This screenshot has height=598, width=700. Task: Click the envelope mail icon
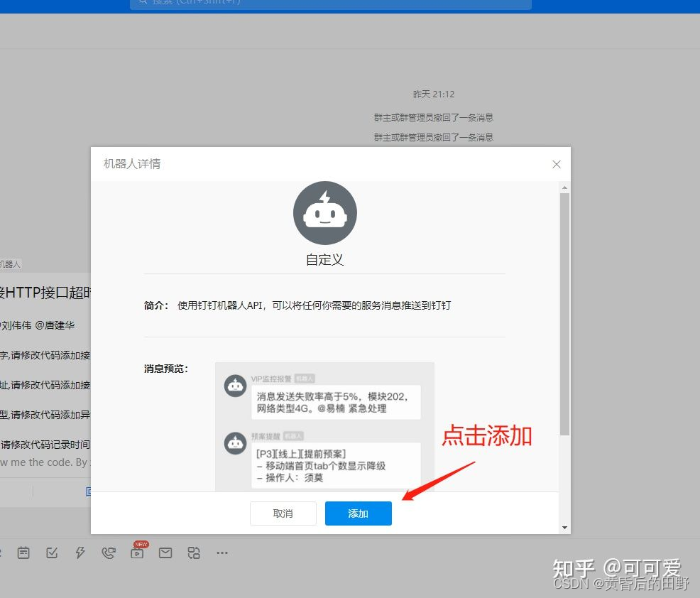click(x=165, y=553)
